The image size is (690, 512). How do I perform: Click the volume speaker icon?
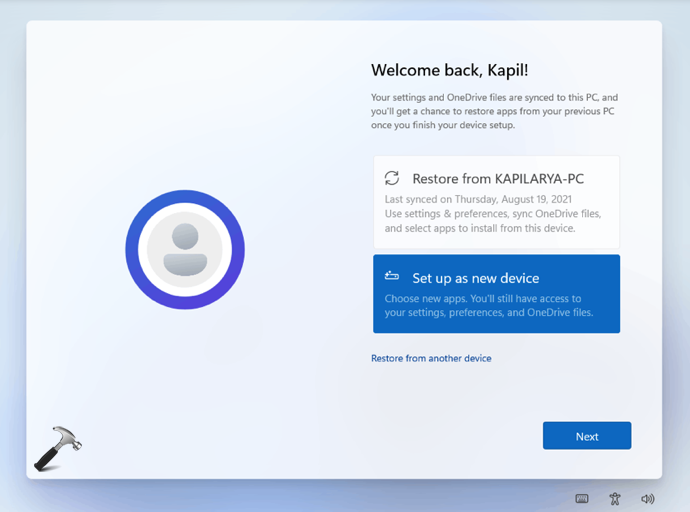coord(647,498)
